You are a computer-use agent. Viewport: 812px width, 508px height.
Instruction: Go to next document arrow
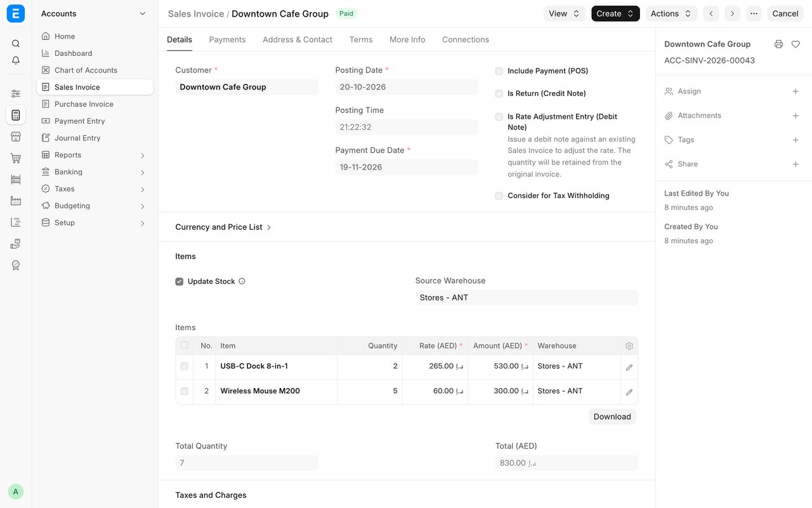(x=733, y=13)
